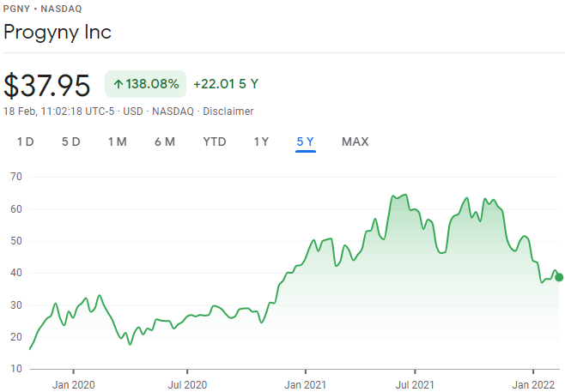
Task: Switch to the 6 M range tab
Action: pyautogui.click(x=165, y=142)
